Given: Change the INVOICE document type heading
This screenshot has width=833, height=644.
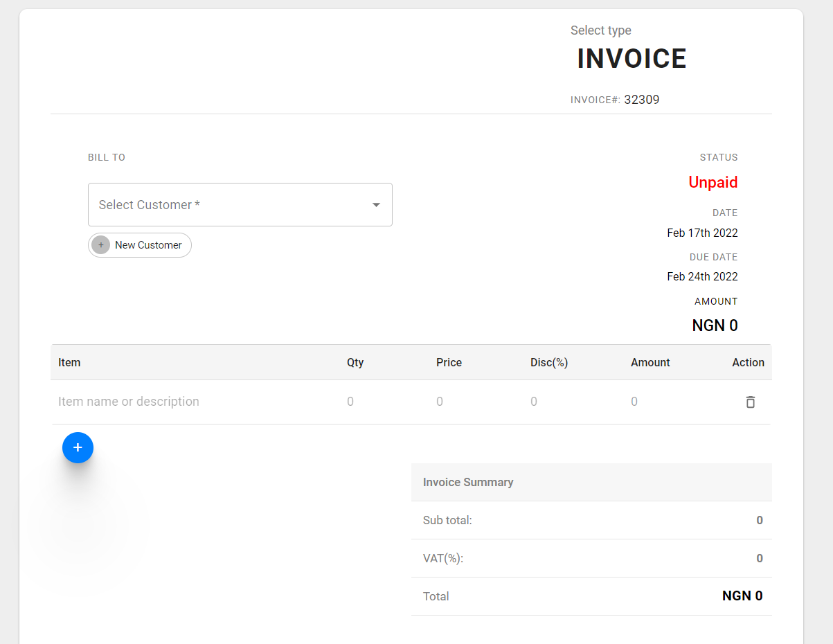Looking at the screenshot, I should [x=631, y=59].
